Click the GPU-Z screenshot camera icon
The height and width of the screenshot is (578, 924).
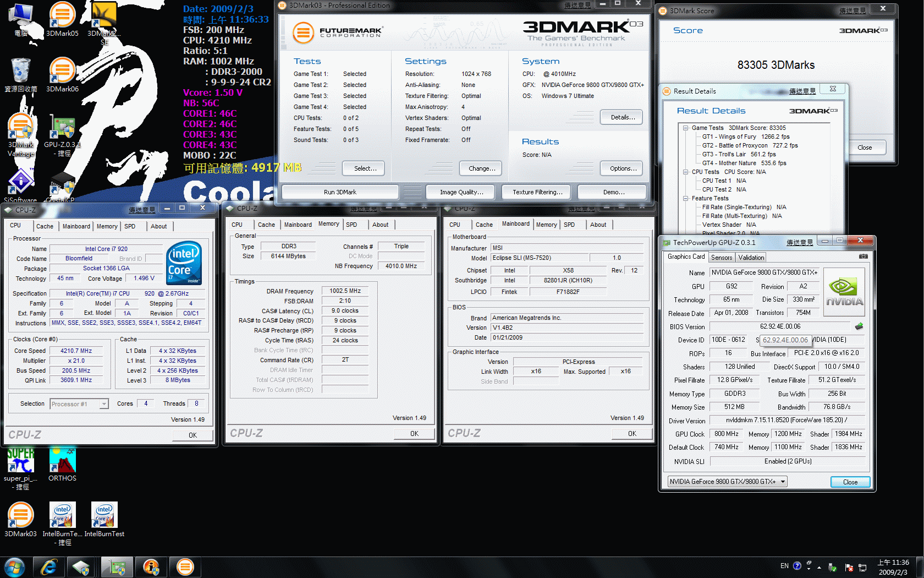864,257
